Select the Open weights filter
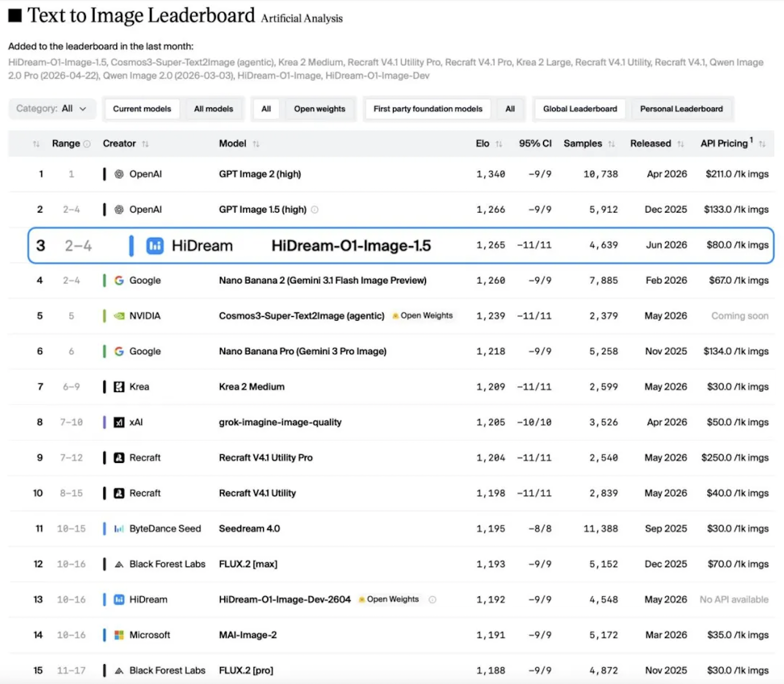This screenshot has height=684, width=784. click(x=319, y=109)
